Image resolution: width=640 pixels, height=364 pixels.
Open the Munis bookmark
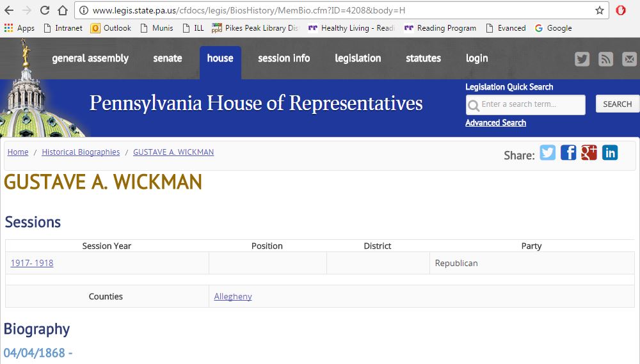point(157,28)
